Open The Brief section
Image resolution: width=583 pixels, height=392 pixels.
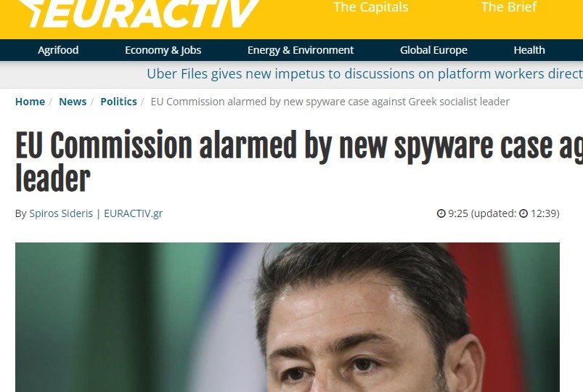tap(509, 7)
